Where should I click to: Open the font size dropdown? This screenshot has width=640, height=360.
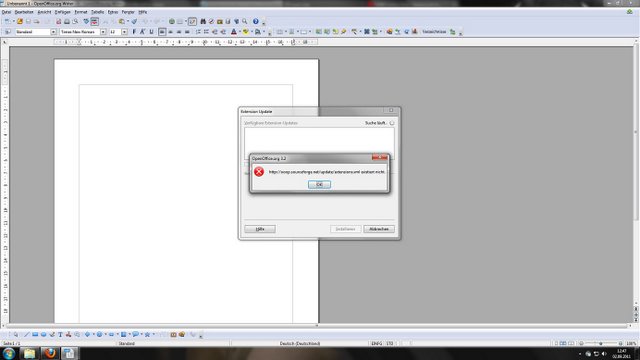tap(124, 32)
